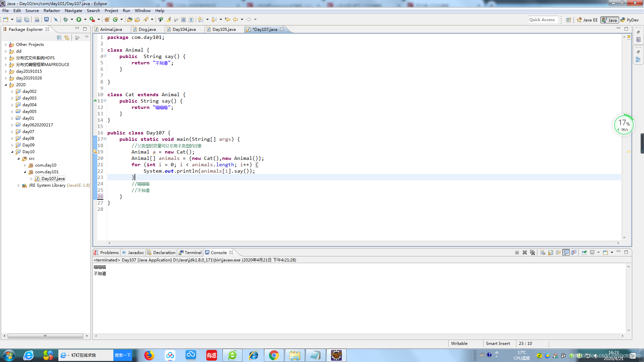Click Display Selected Console monitor icon
Screen dimensions: 644x362
pyautogui.click(x=592, y=253)
